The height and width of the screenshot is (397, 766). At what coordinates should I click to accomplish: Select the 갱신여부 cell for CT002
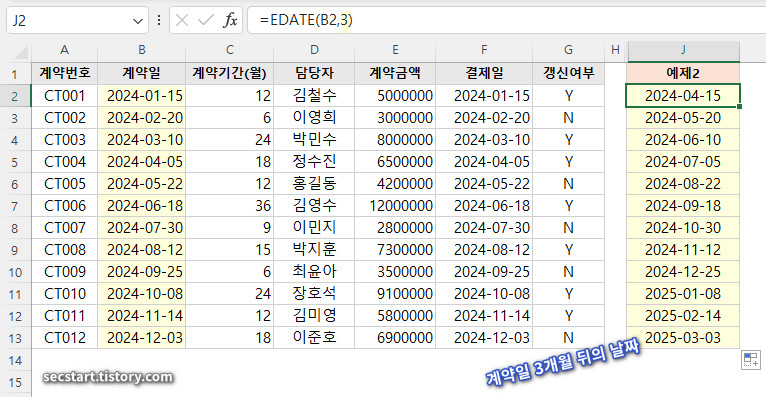(x=568, y=117)
